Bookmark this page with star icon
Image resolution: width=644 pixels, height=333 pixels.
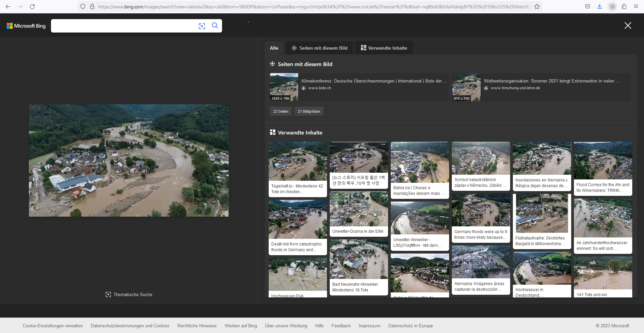coord(537,7)
